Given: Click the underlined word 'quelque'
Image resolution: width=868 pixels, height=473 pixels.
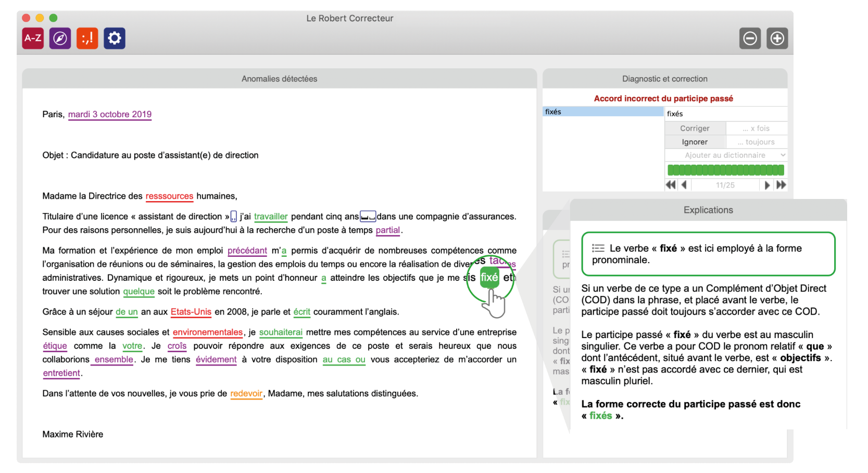Looking at the screenshot, I should tap(139, 292).
